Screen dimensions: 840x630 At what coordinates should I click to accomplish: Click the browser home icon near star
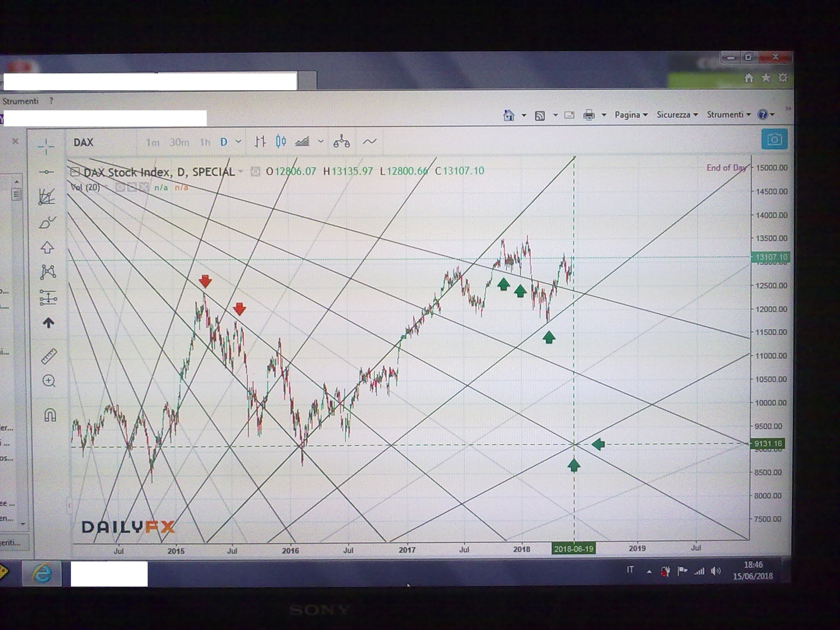749,78
